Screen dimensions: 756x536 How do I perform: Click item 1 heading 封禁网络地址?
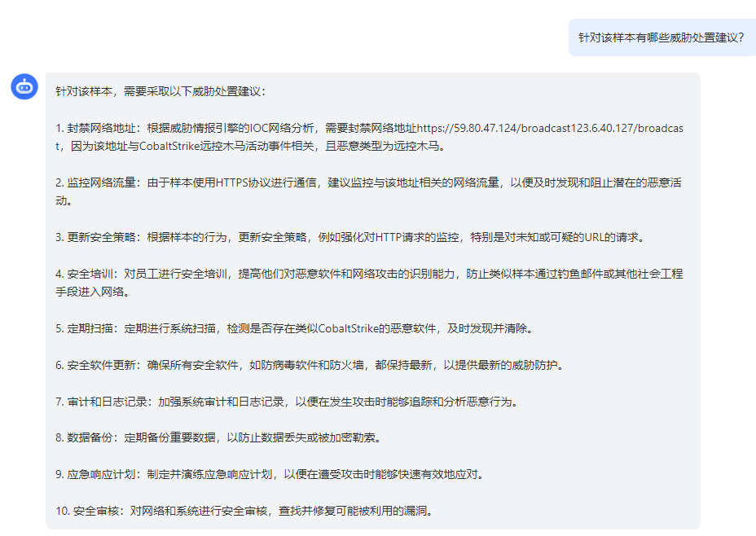click(101, 128)
